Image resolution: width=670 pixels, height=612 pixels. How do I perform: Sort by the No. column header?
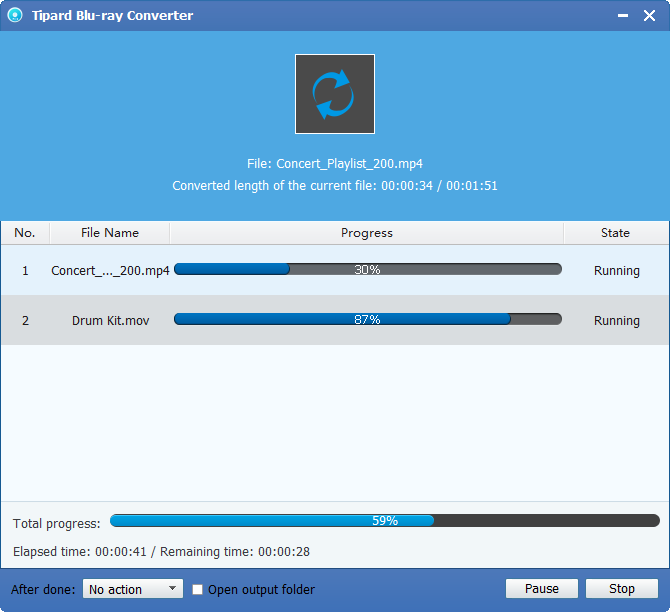coord(25,233)
